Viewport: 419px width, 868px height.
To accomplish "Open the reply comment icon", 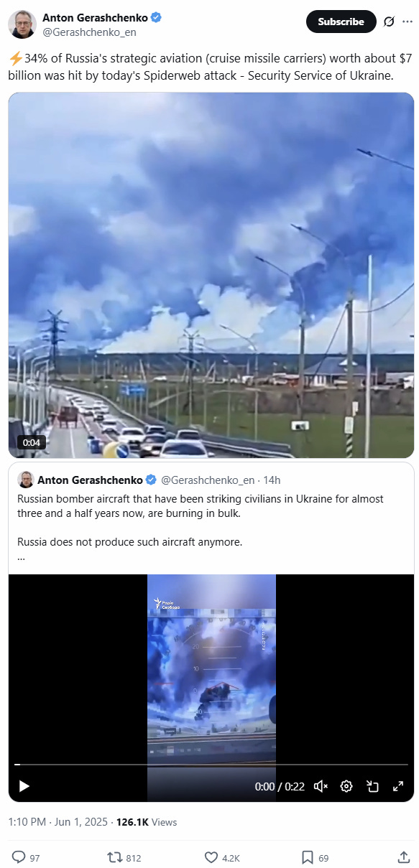I will tap(19, 857).
